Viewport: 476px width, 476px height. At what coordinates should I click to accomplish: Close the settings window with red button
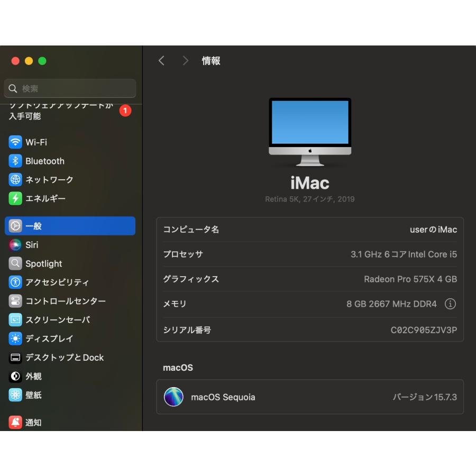[x=15, y=61]
